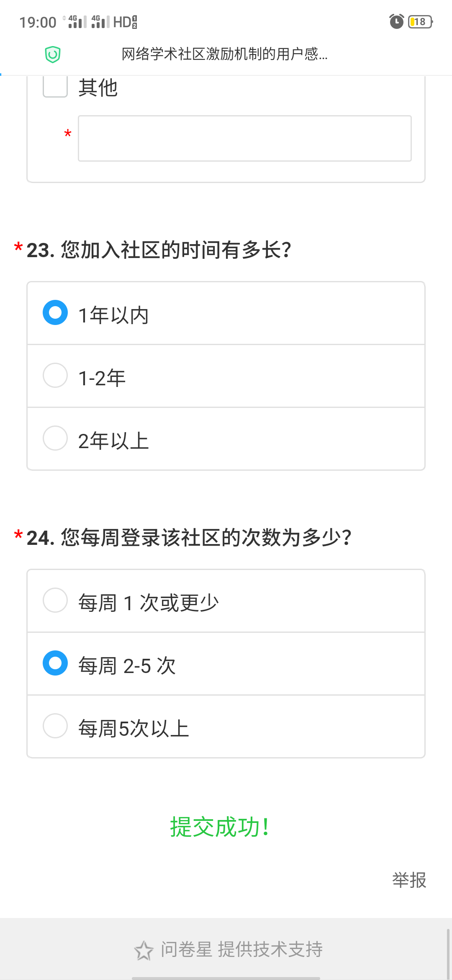Tap the 19:00 status bar clock
Viewport: 452px width, 980px height.
[x=38, y=22]
